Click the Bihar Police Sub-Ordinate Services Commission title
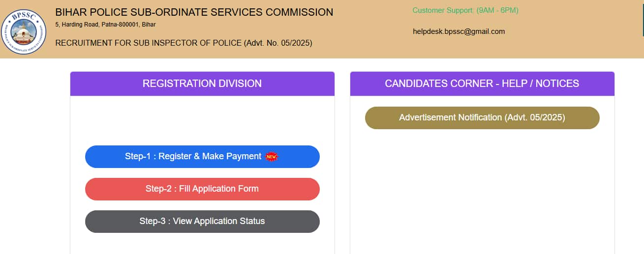This screenshot has height=254, width=644. click(x=194, y=12)
